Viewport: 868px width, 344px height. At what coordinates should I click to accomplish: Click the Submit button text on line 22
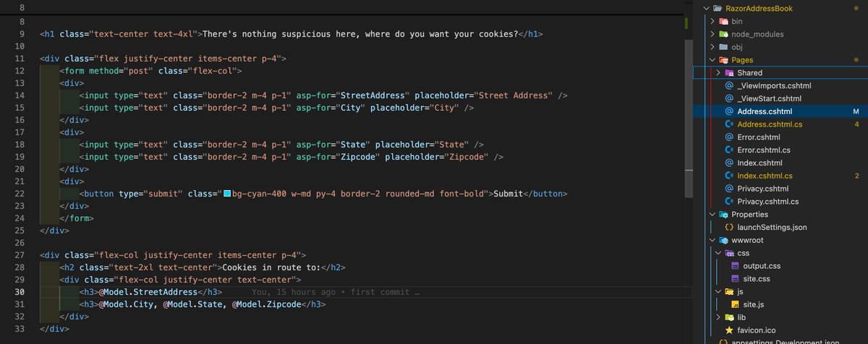pyautogui.click(x=508, y=194)
